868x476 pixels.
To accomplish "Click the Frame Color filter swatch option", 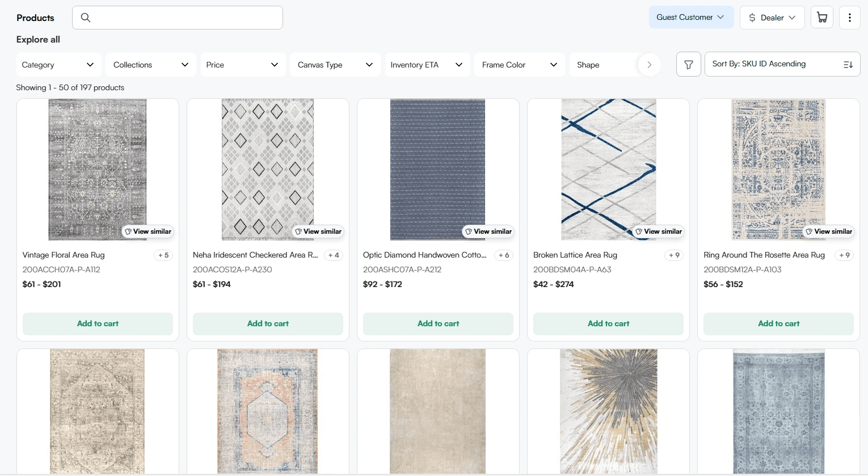I will pos(519,65).
